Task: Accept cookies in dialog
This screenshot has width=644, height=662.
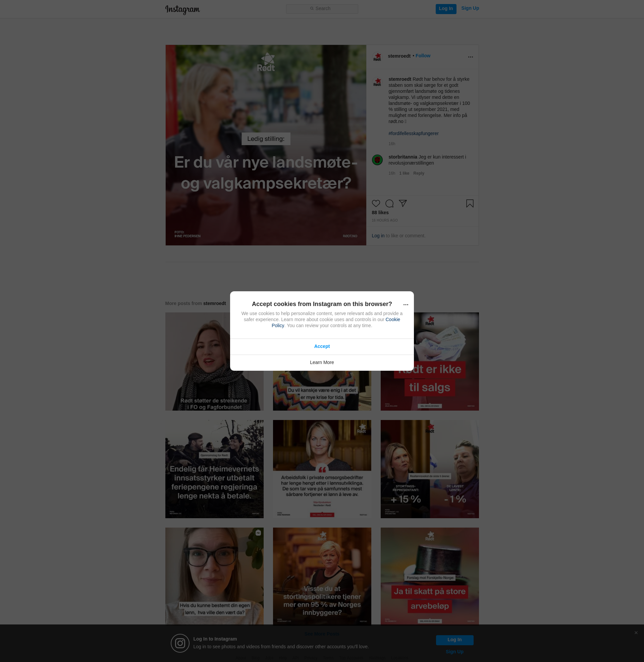Action: coord(322,346)
